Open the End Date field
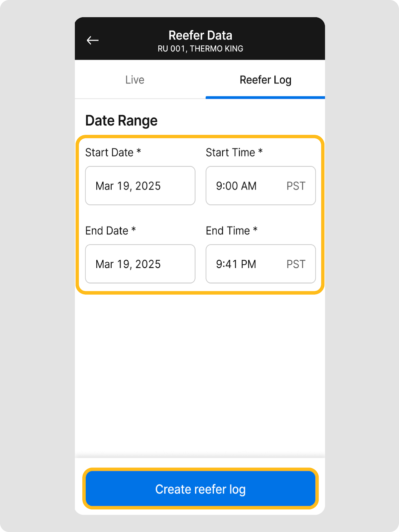Image resolution: width=399 pixels, height=532 pixels. tap(140, 264)
